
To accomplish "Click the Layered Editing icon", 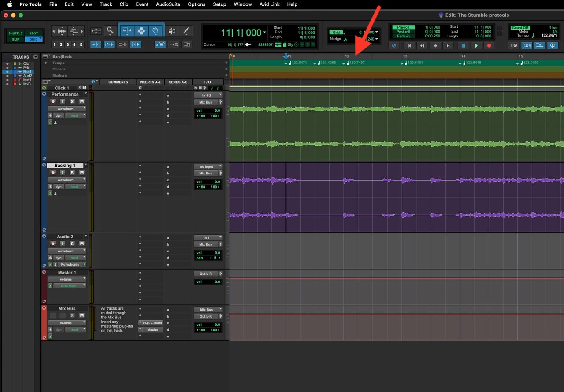I will [x=187, y=44].
